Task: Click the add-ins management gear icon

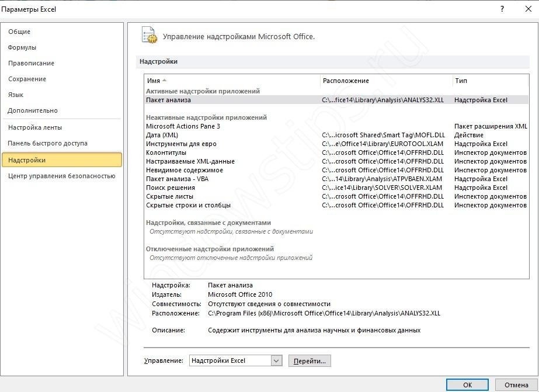Action: 149,35
